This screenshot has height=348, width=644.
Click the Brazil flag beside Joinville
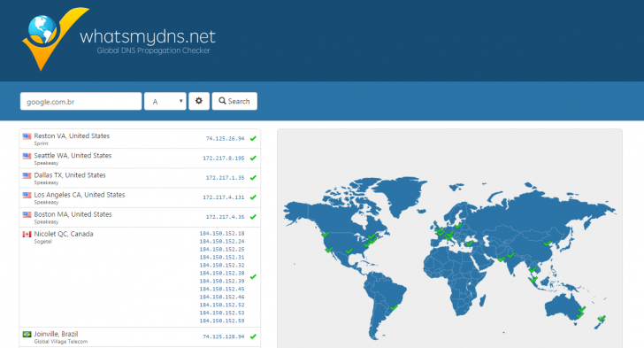click(27, 334)
